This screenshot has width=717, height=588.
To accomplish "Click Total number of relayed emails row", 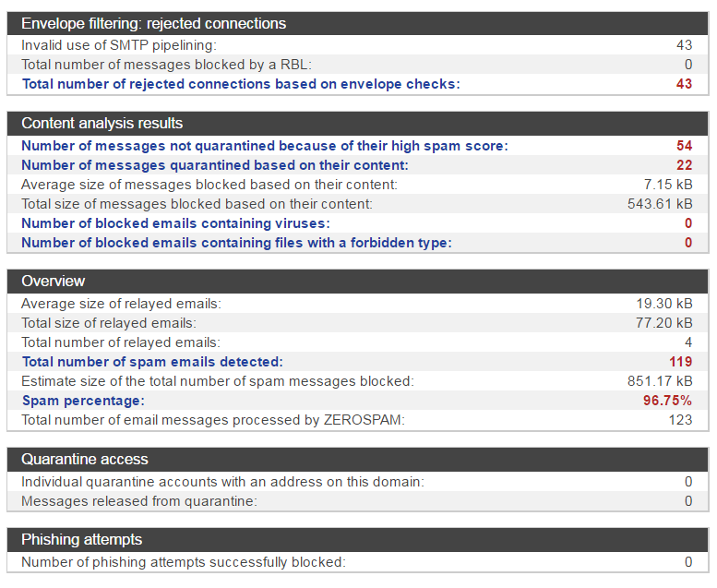I will (x=358, y=342).
